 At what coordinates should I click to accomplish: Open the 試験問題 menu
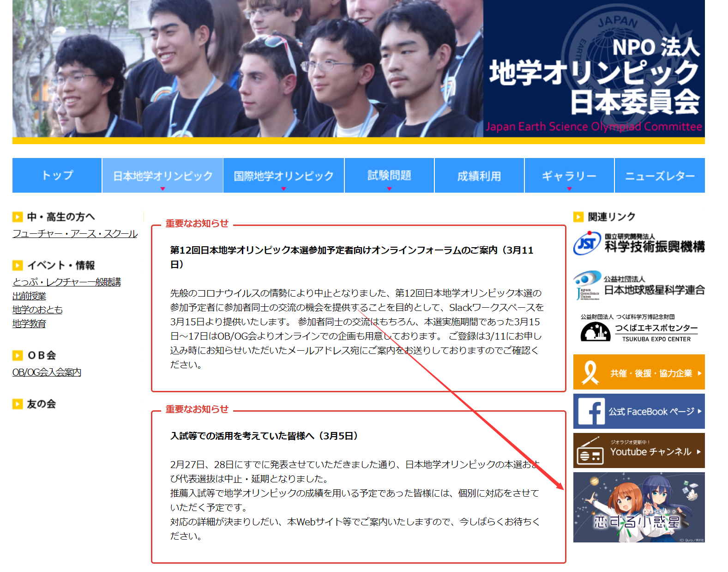pos(389,175)
